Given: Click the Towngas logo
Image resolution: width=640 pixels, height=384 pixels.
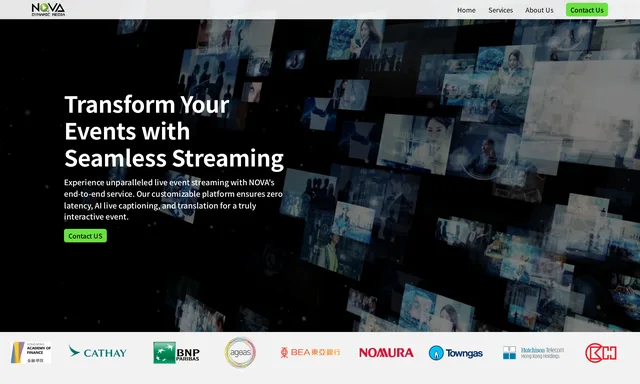Looking at the screenshot, I should 456,353.
